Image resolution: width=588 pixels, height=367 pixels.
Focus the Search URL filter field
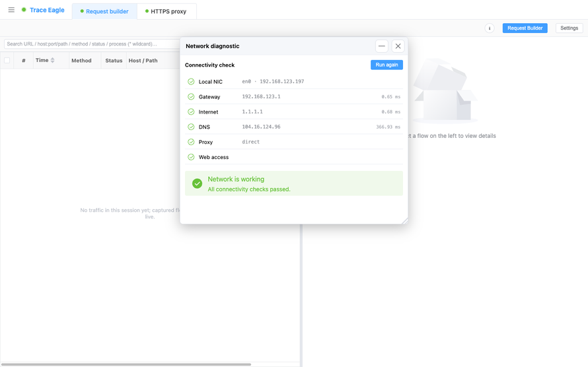(x=92, y=44)
